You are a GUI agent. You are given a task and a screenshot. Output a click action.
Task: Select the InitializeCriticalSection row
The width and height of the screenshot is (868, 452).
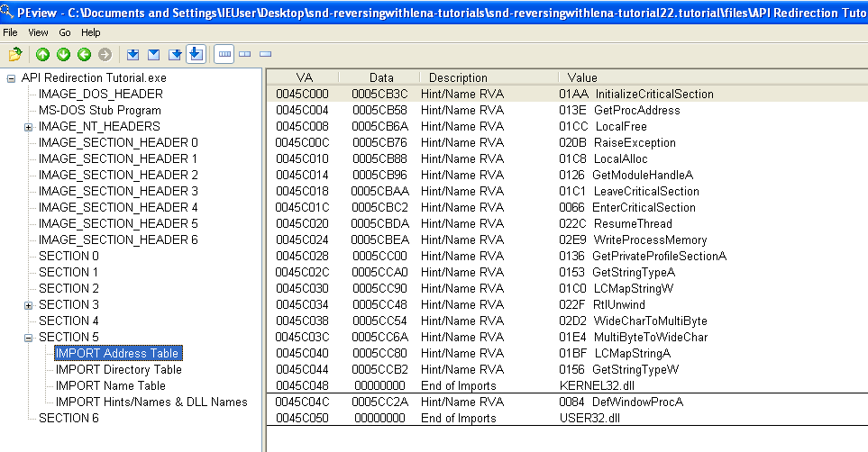click(568, 94)
